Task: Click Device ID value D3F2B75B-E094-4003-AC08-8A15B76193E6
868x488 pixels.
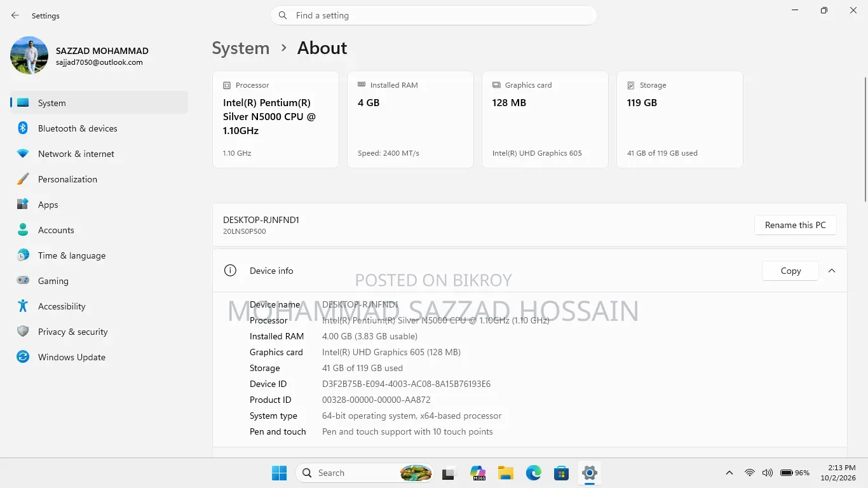Action: pyautogui.click(x=407, y=384)
